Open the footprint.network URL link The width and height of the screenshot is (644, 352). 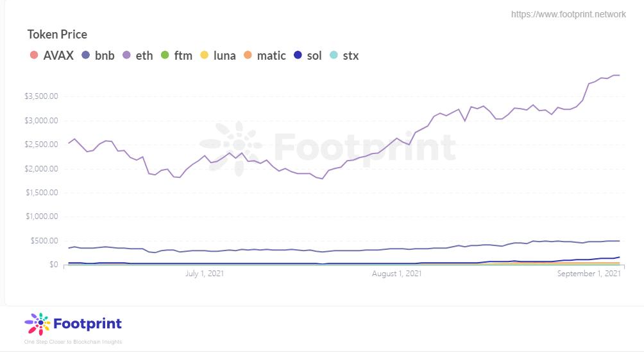(568, 14)
